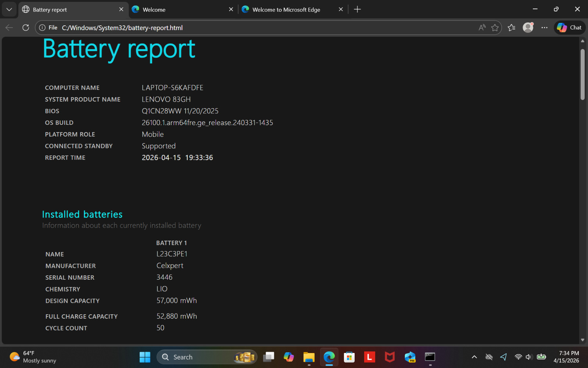Open quick settings via the volume icon
The width and height of the screenshot is (588, 368).
coord(529,357)
